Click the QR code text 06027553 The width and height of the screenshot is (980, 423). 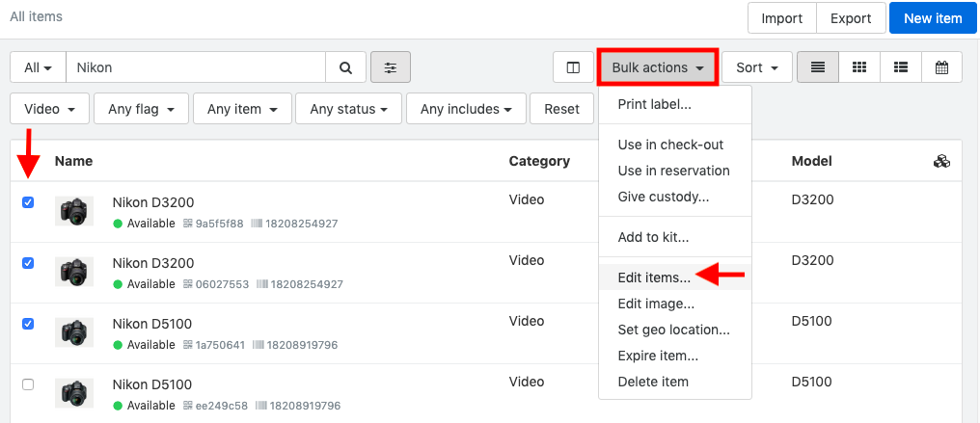[222, 284]
